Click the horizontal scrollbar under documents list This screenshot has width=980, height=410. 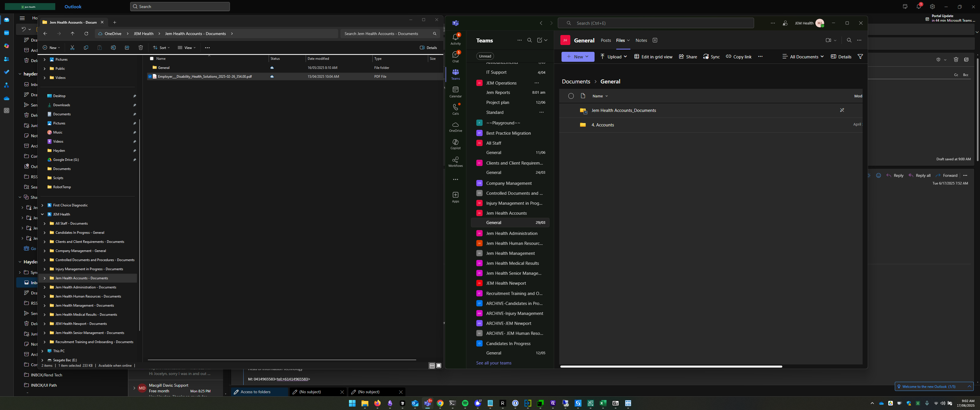pyautogui.click(x=671, y=367)
